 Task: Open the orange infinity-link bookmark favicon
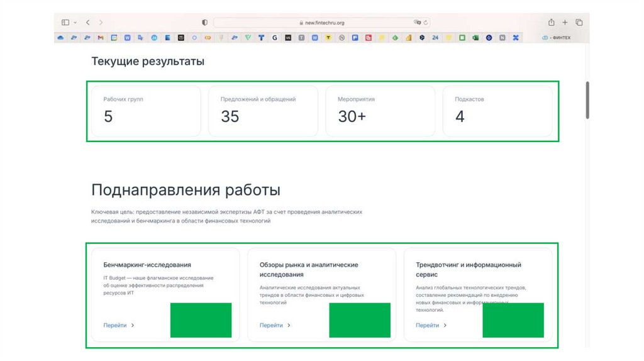point(208,37)
